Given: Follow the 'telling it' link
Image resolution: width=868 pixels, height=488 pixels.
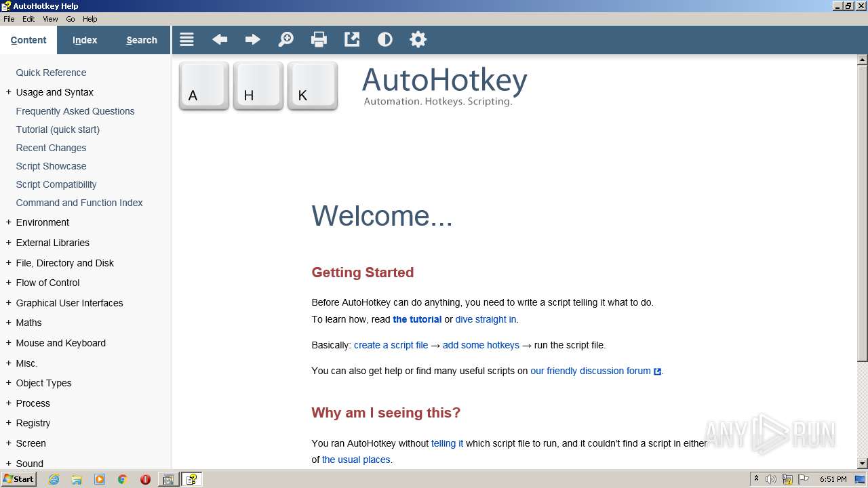Looking at the screenshot, I should point(447,443).
